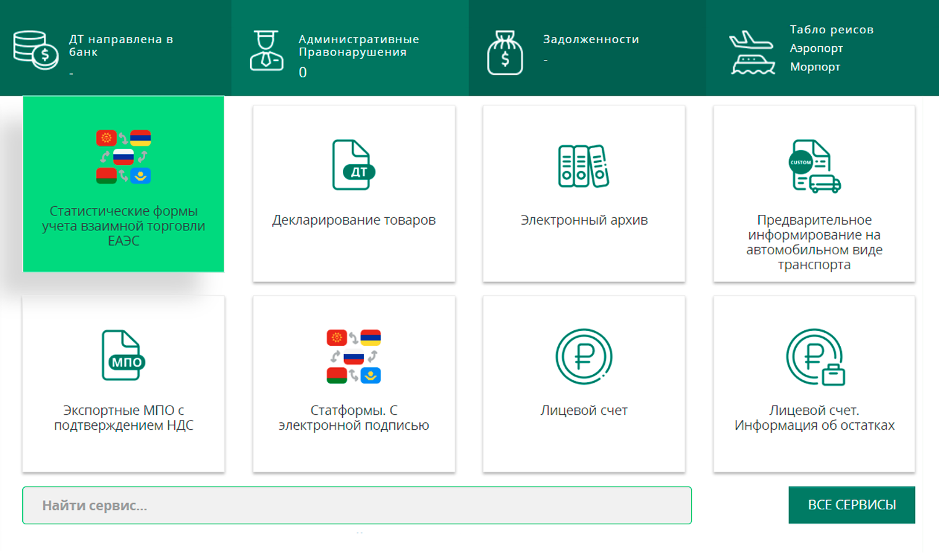Open the Задолженности header item
Image resolution: width=939 pixels, height=560 pixels.
coord(591,40)
